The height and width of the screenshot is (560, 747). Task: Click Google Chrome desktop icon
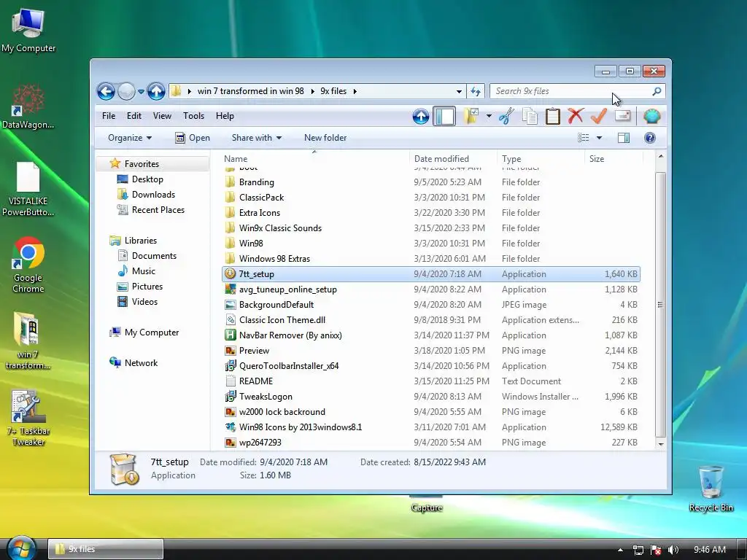[x=28, y=265]
